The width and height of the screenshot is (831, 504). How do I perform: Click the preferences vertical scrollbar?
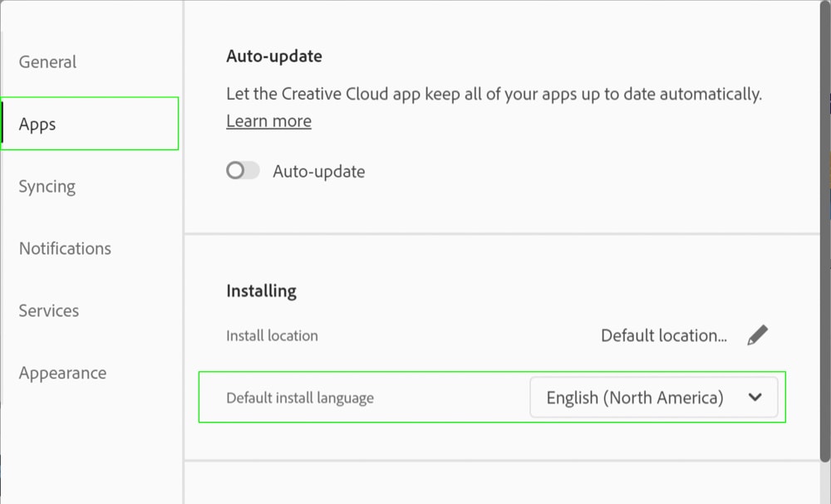point(825,233)
